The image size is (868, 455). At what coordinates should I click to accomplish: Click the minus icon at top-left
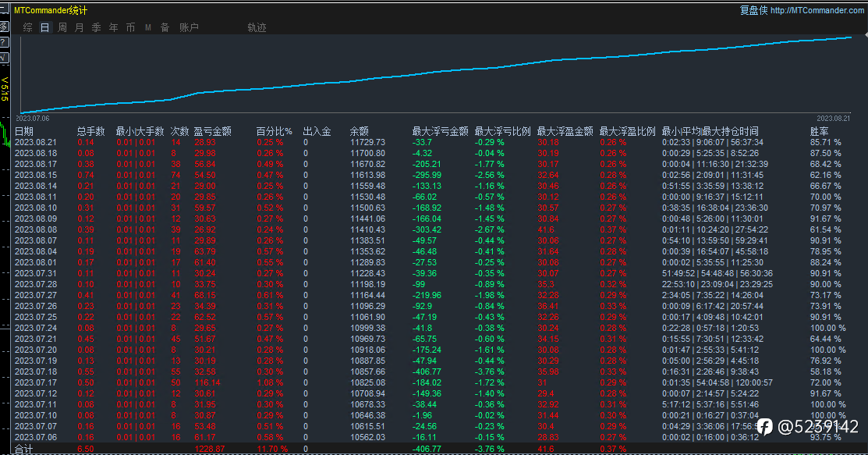pos(4,9)
